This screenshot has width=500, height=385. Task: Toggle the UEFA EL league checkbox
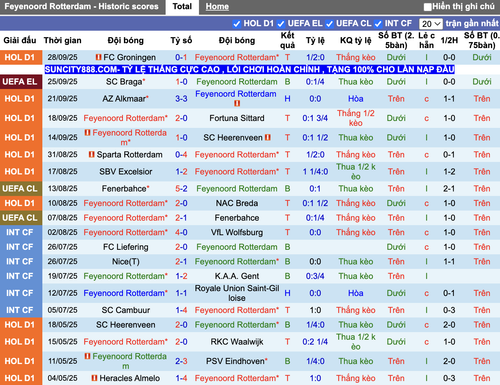pyautogui.click(x=281, y=24)
